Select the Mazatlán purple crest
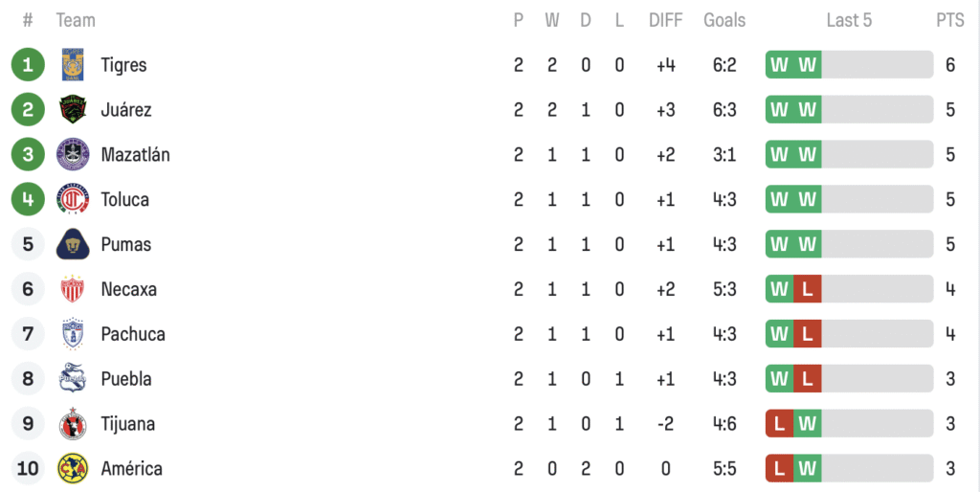This screenshot has width=980, height=492. 73,154
